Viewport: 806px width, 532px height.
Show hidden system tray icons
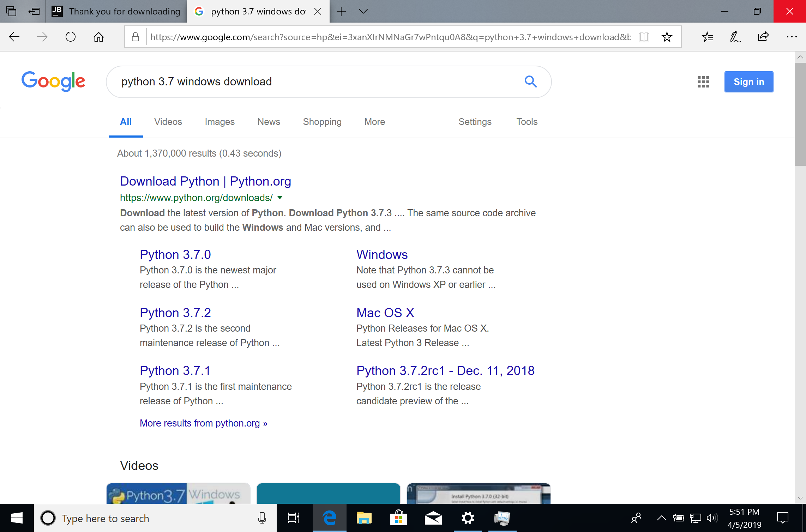click(x=661, y=518)
